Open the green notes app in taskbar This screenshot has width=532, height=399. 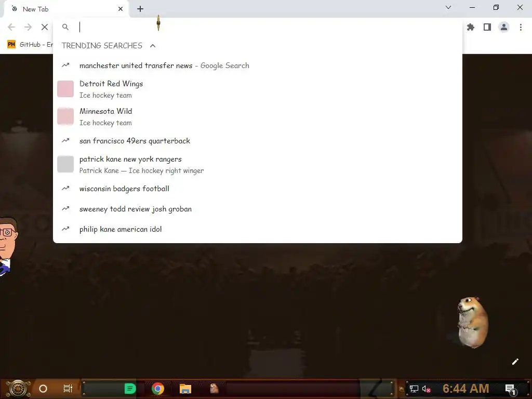pyautogui.click(x=130, y=389)
